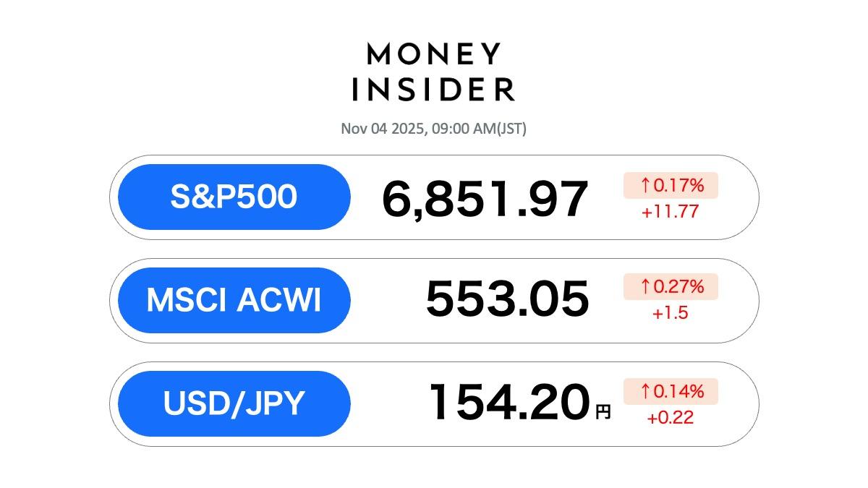Click the MSCI ACWI 0.27% figure
This screenshot has width=868, height=488.
pyautogui.click(x=678, y=287)
